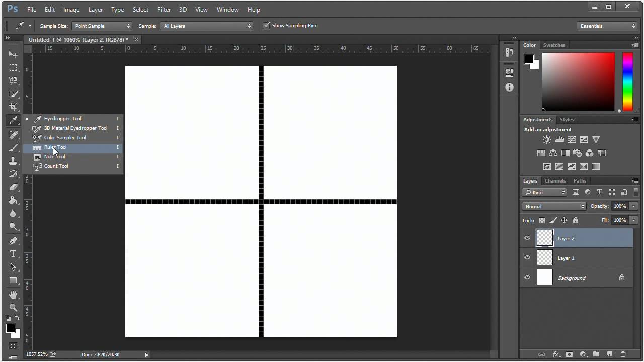Viewport: 644px width, 362px height.
Task: Create a new layer icon
Action: (x=609, y=354)
